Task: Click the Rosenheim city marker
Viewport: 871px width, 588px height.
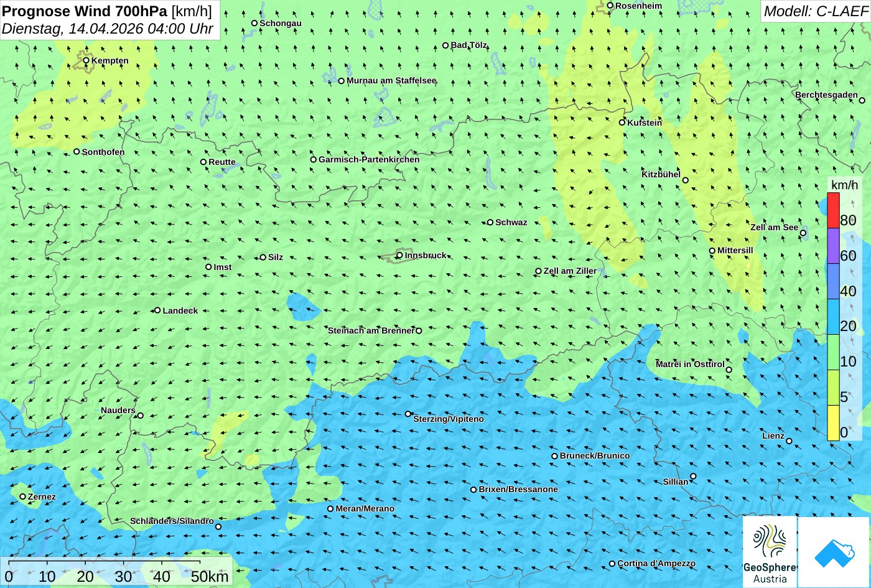Action: click(610, 6)
